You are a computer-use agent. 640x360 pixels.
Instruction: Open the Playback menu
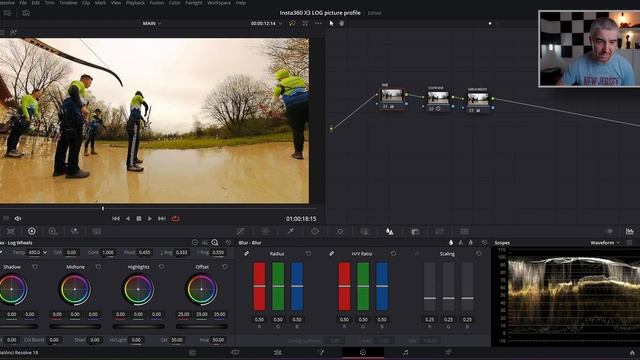point(135,2)
